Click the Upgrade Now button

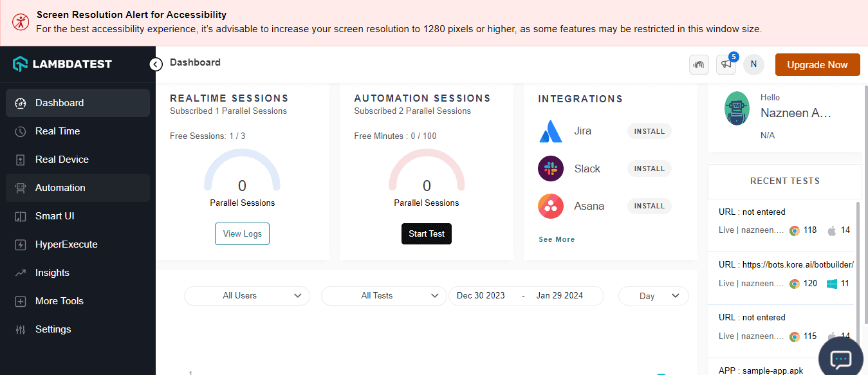(817, 64)
